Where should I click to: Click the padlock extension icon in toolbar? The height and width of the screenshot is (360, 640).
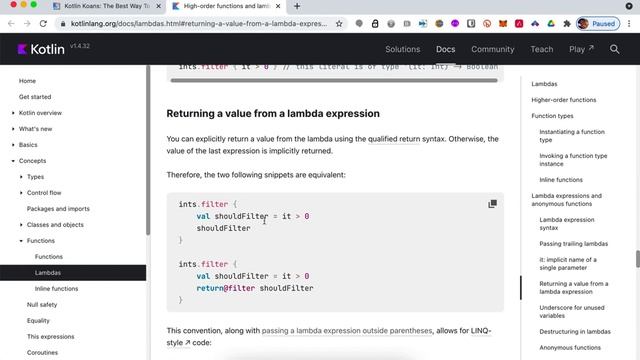(375, 24)
